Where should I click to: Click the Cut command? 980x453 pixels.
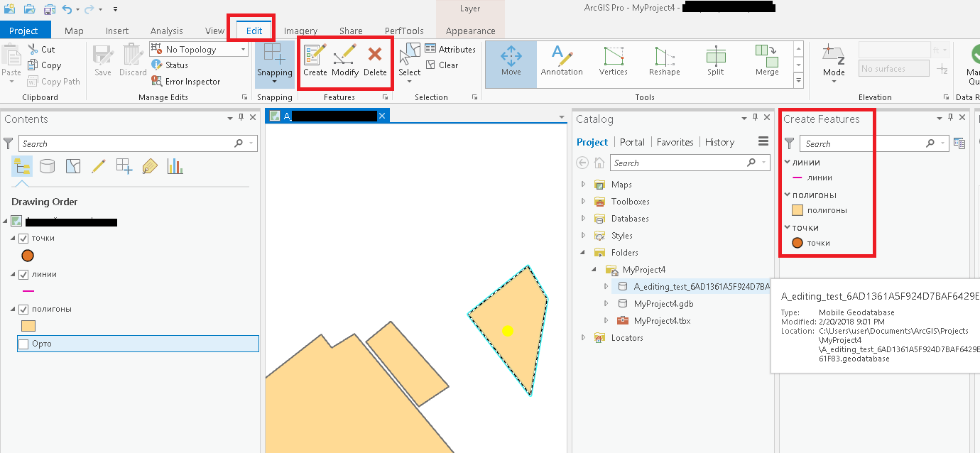[42, 49]
